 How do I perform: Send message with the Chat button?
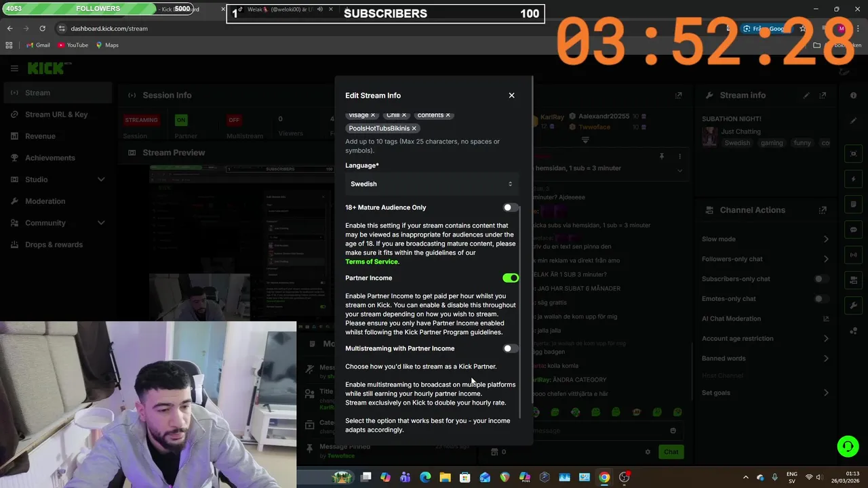pyautogui.click(x=671, y=451)
